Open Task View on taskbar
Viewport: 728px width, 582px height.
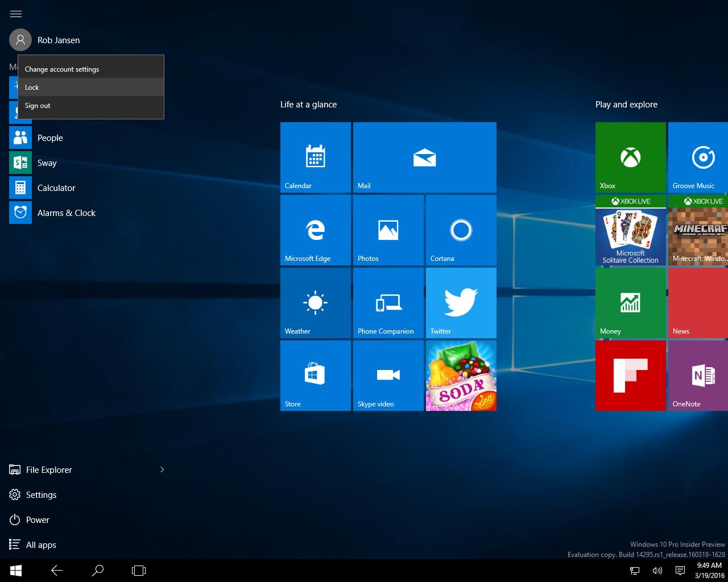[139, 571]
